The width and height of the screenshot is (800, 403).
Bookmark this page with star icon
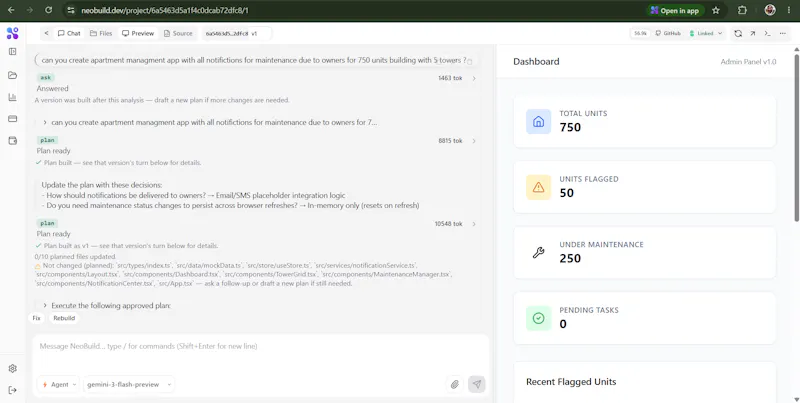tap(716, 10)
